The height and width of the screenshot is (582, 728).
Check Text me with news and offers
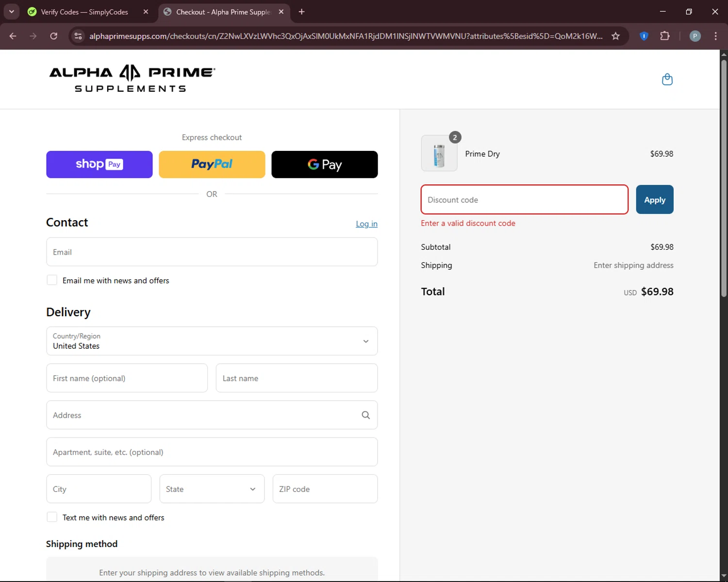pos(52,517)
